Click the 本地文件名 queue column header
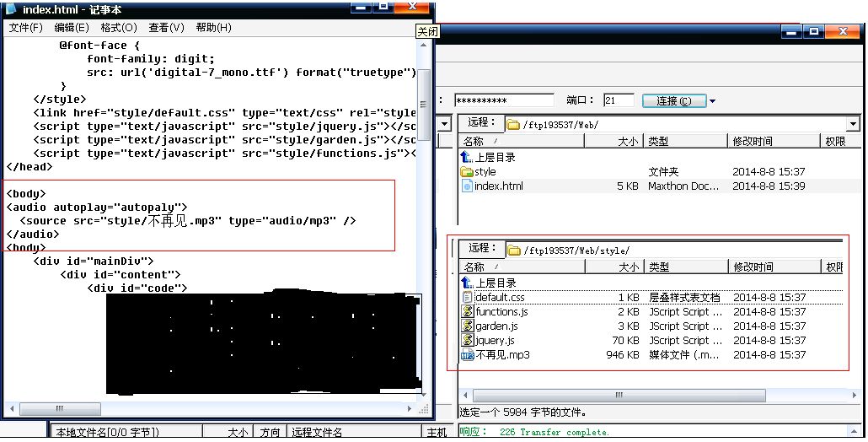The width and height of the screenshot is (868, 442). pos(126,432)
